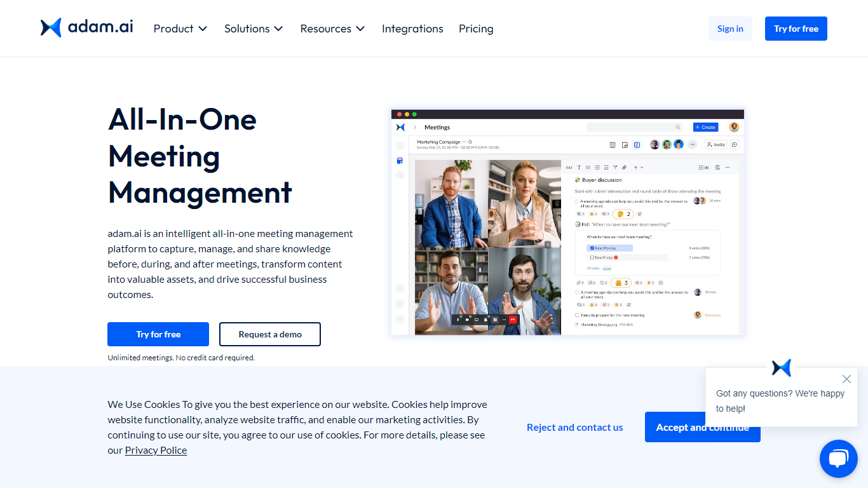The image size is (868, 488).
Task: Check the 'Next Friday' poll option
Action: click(592, 257)
